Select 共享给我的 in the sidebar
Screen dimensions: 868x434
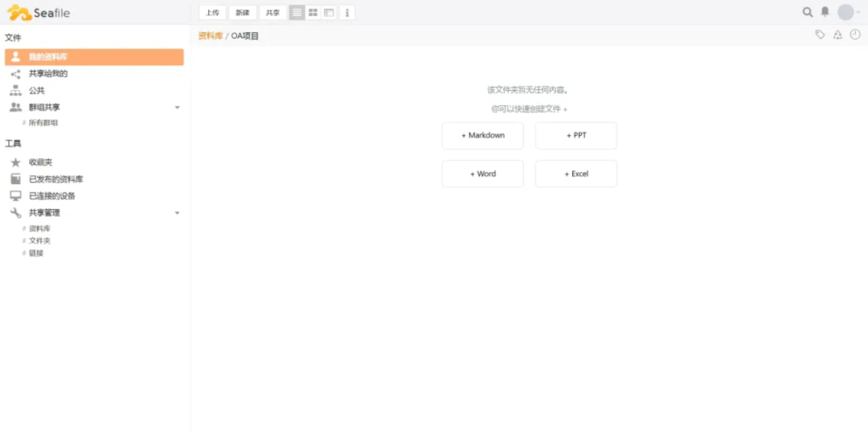coord(48,74)
